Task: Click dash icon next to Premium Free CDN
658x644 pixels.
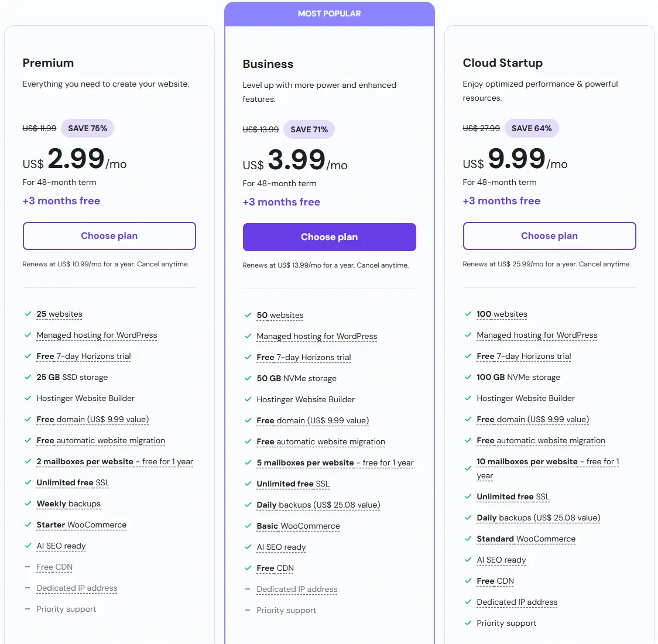Action: 28,567
